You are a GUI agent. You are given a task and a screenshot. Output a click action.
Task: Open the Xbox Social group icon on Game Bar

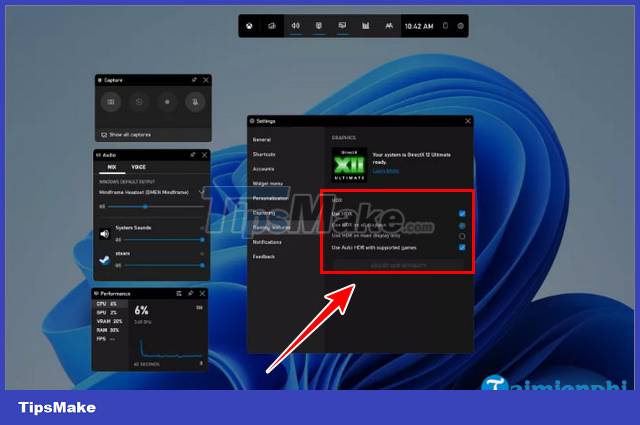tap(389, 26)
